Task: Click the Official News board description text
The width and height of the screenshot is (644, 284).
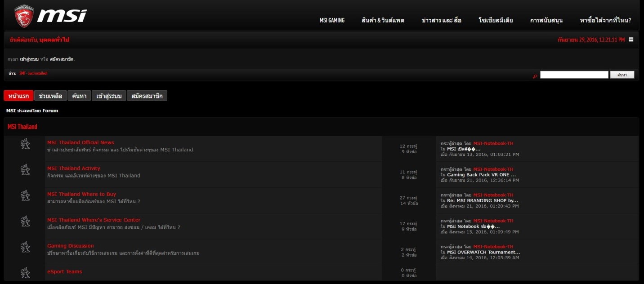Action: (120, 150)
